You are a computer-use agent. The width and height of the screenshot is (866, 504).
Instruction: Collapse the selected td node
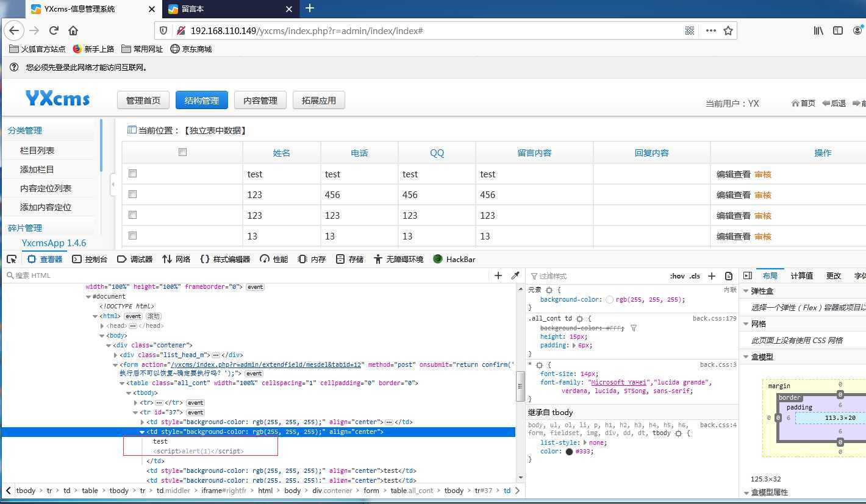(142, 432)
